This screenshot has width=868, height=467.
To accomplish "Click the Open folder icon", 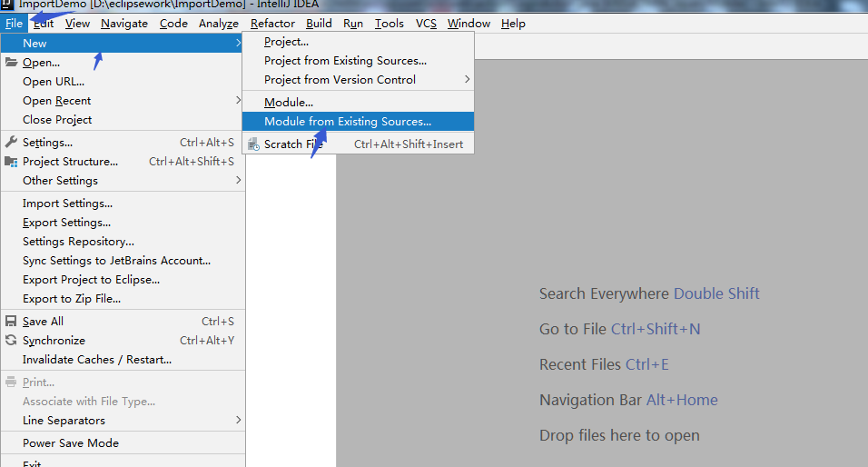I will pyautogui.click(x=11, y=62).
